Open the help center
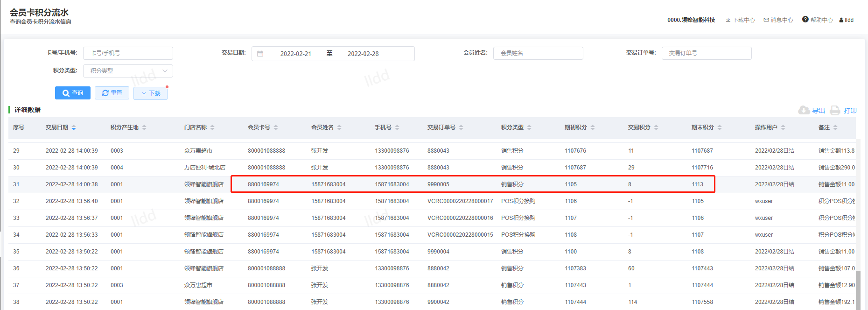This screenshot has height=310, width=868. pyautogui.click(x=818, y=20)
